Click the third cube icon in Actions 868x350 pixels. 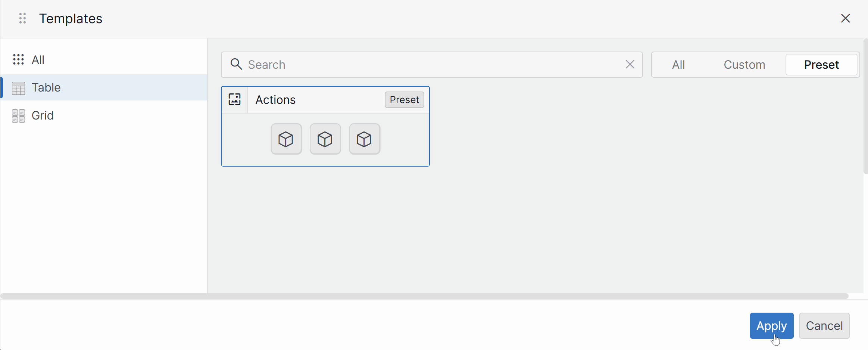(364, 139)
